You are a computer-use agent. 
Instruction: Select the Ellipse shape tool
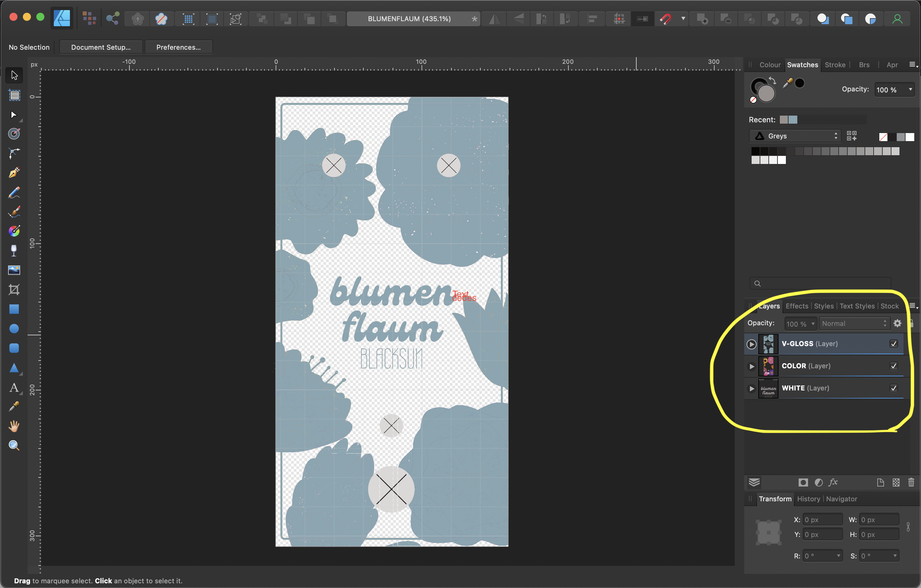(14, 329)
